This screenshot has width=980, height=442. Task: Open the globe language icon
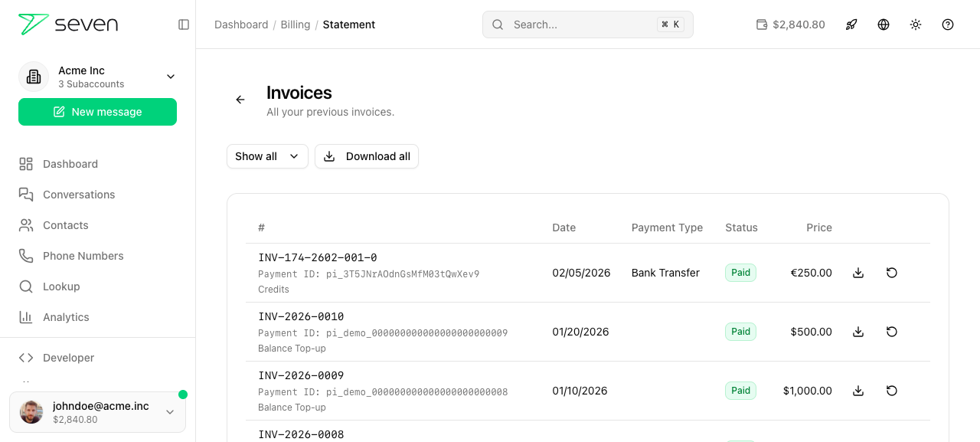click(884, 25)
